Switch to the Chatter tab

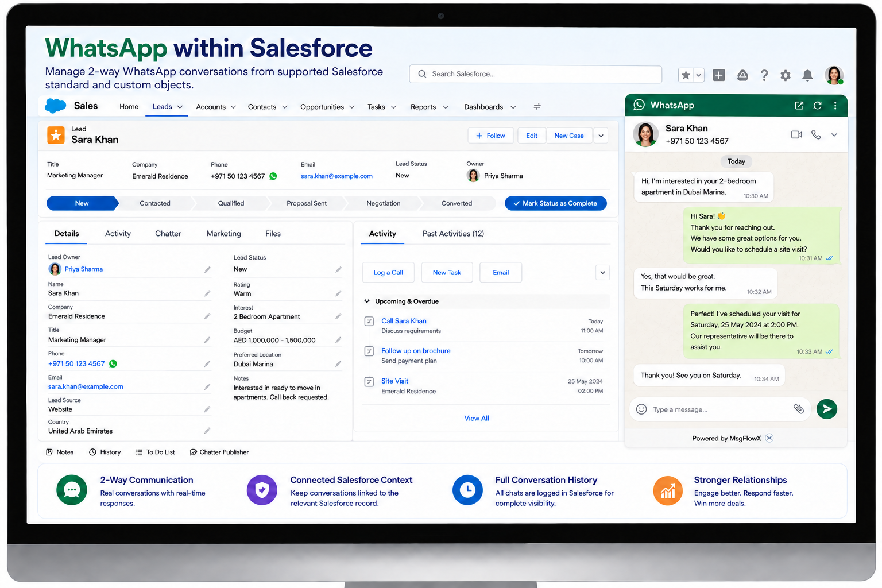click(x=168, y=234)
